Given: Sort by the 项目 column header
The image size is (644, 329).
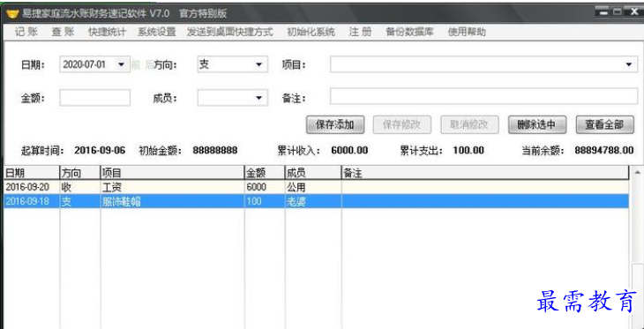Looking at the screenshot, I should (x=172, y=173).
